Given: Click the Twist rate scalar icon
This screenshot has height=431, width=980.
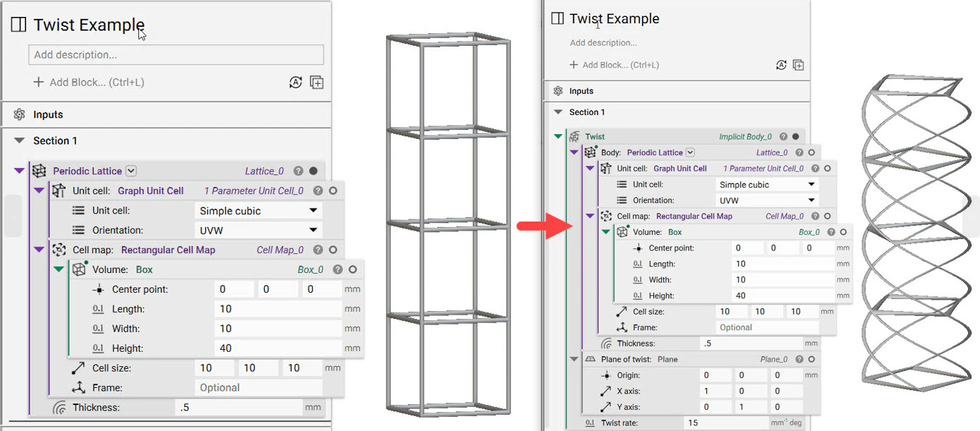Looking at the screenshot, I should tap(590, 423).
